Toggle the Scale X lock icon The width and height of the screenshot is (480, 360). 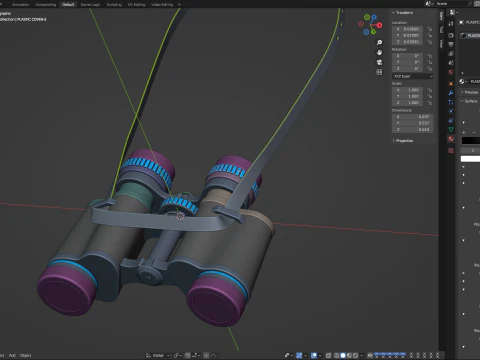pos(430,90)
